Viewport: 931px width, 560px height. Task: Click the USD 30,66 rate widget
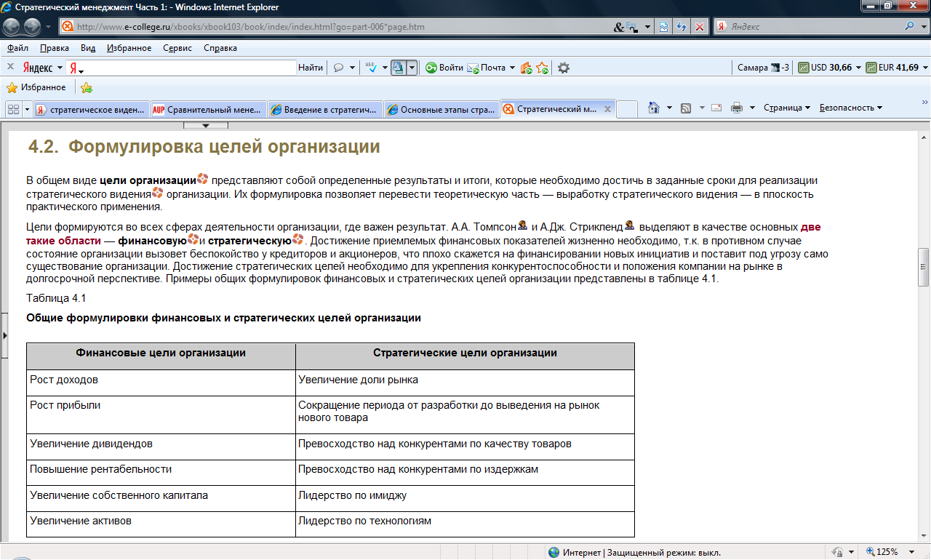coord(825,68)
